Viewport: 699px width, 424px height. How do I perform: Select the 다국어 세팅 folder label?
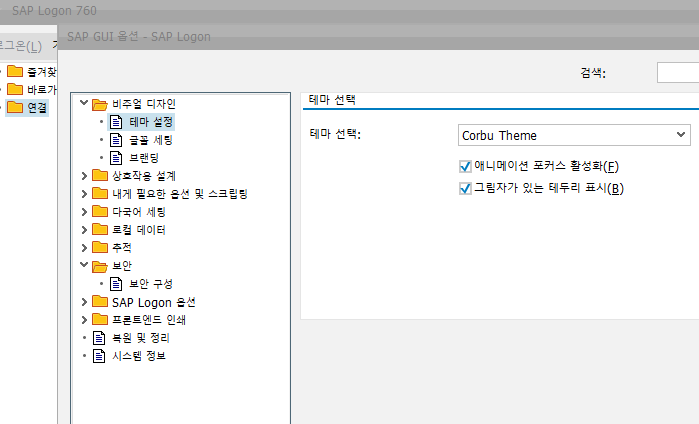tap(139, 212)
